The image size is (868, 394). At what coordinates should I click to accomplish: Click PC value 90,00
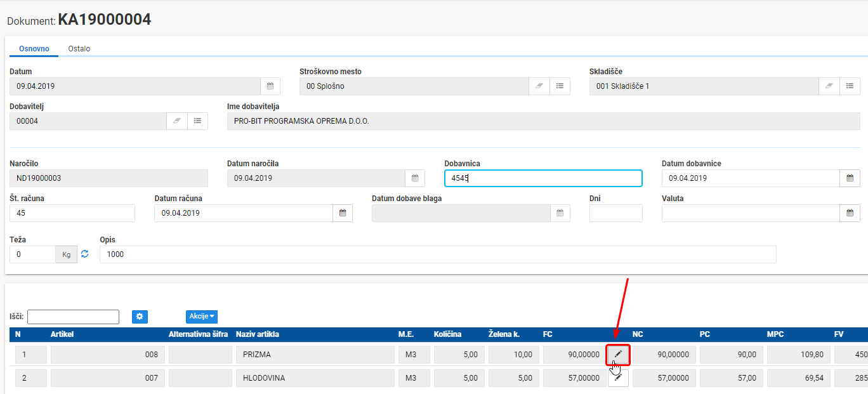tap(732, 355)
